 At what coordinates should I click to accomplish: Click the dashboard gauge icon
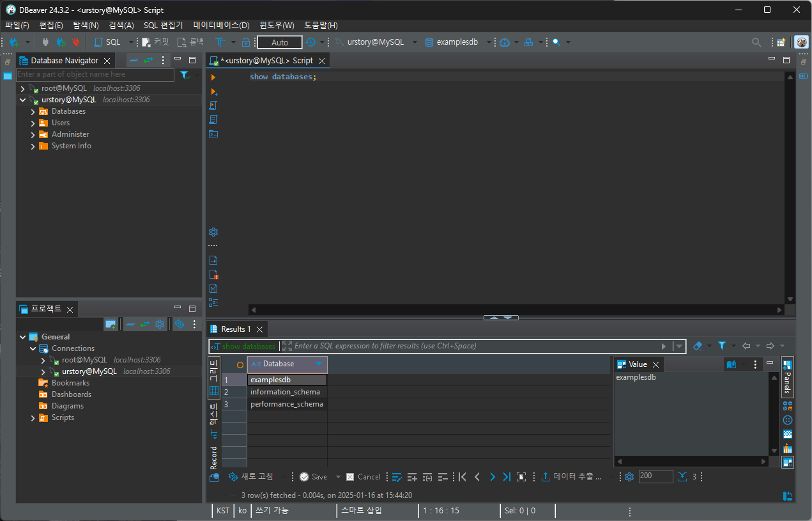[x=505, y=42]
